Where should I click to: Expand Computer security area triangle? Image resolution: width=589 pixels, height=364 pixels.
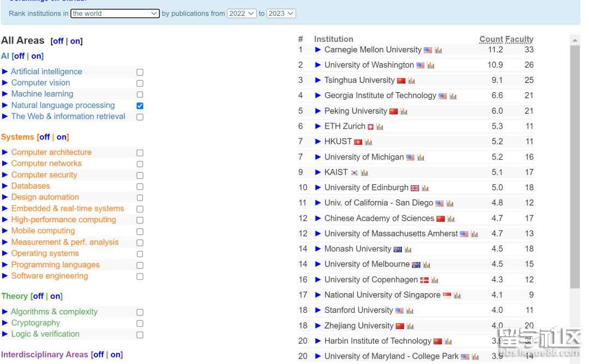5,175
